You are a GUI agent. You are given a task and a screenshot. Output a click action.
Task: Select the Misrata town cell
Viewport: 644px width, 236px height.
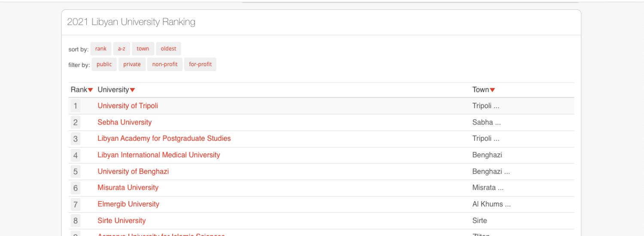(488, 188)
